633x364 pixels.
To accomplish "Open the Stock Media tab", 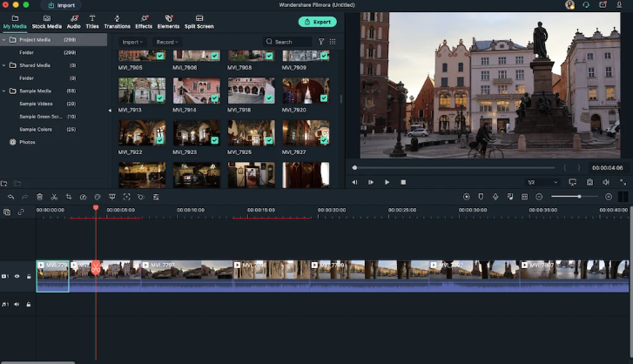I will [47, 22].
